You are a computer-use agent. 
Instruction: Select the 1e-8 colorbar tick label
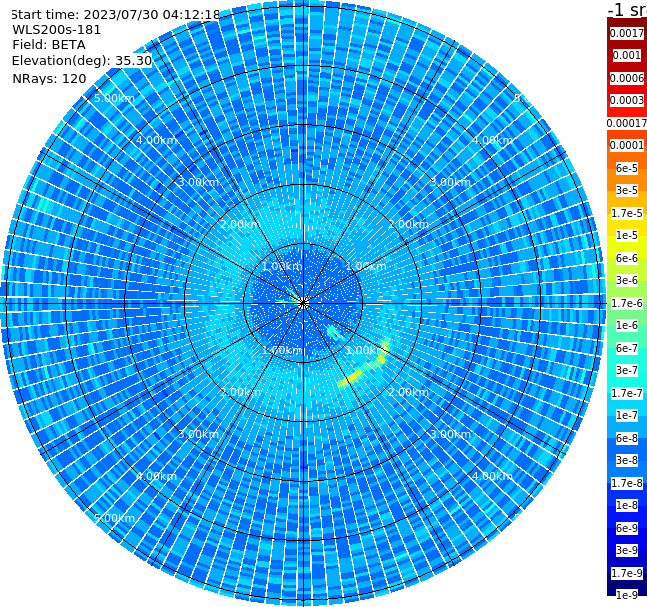[x=627, y=505]
